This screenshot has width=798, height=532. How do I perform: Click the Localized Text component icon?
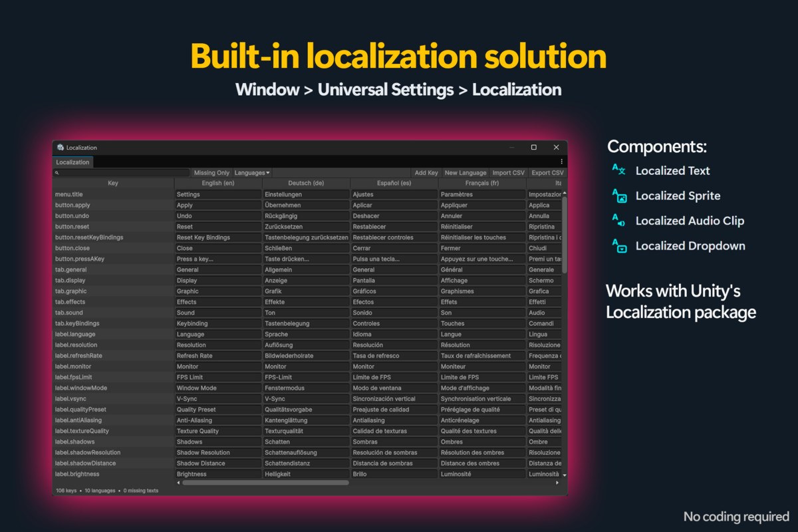[618, 170]
